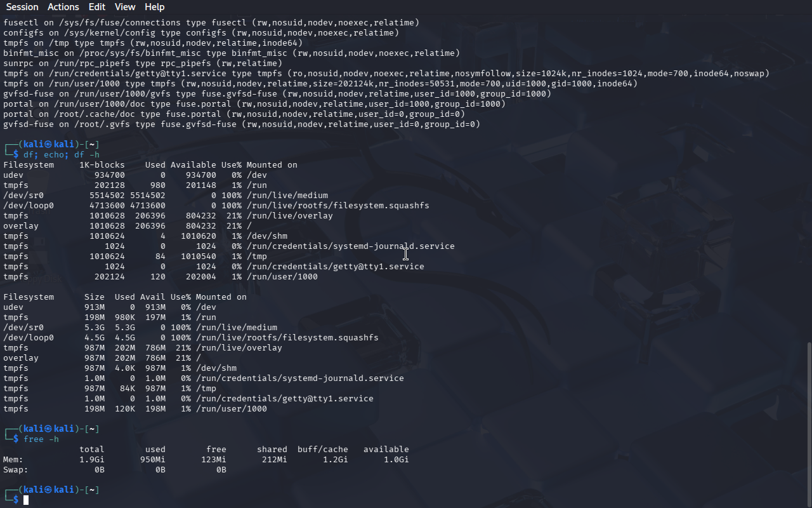Screen dimensions: 812x508
Task: Click the 'buff/cache' column header
Action: [x=322, y=450]
